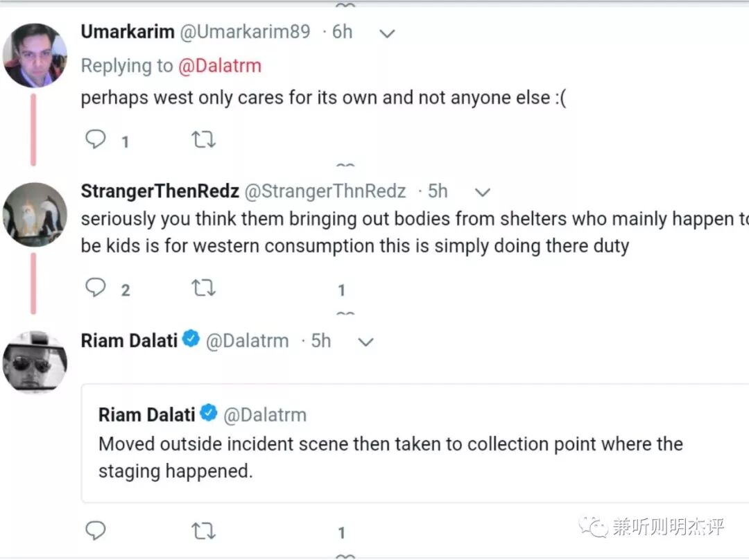Click verified badge in the quoted tweet
The width and height of the screenshot is (749, 560).
[209, 414]
